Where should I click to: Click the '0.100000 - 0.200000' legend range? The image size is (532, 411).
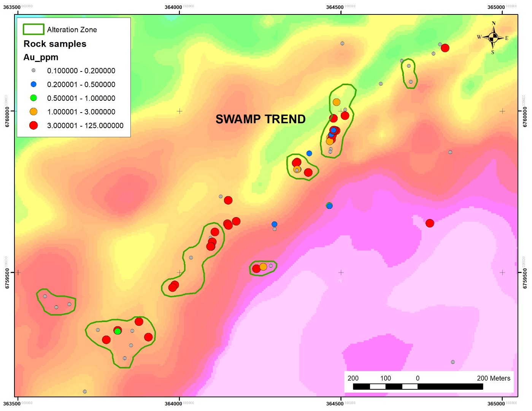[81, 71]
